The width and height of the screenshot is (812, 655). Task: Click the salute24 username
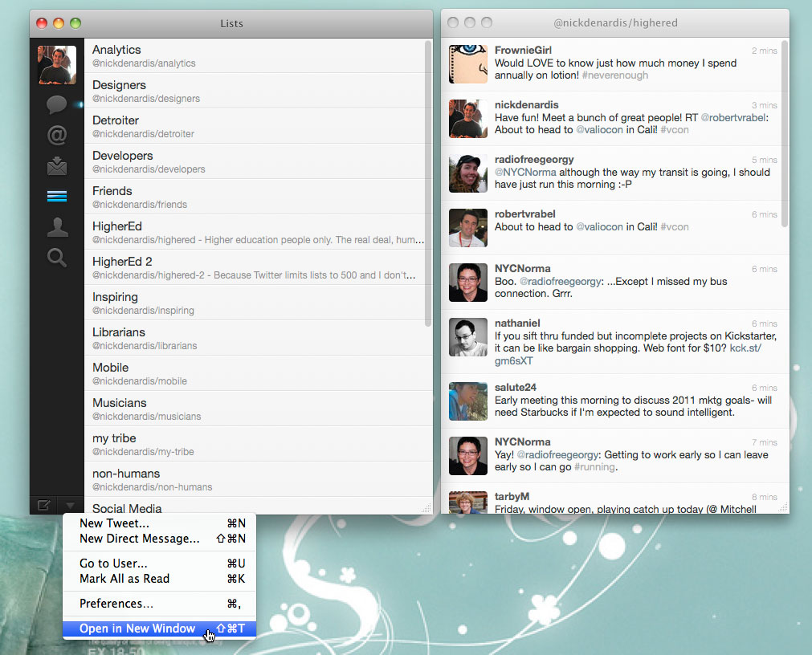tap(516, 388)
